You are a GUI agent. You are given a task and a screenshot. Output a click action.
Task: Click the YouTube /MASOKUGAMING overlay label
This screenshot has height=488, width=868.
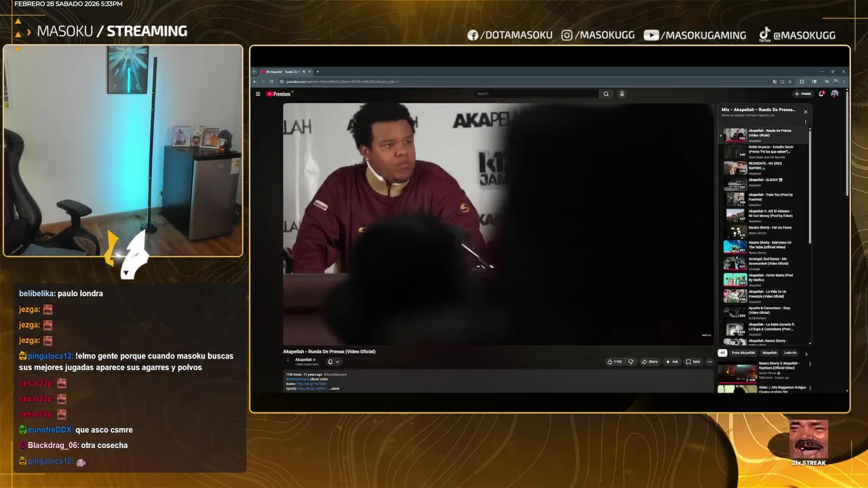coord(695,35)
